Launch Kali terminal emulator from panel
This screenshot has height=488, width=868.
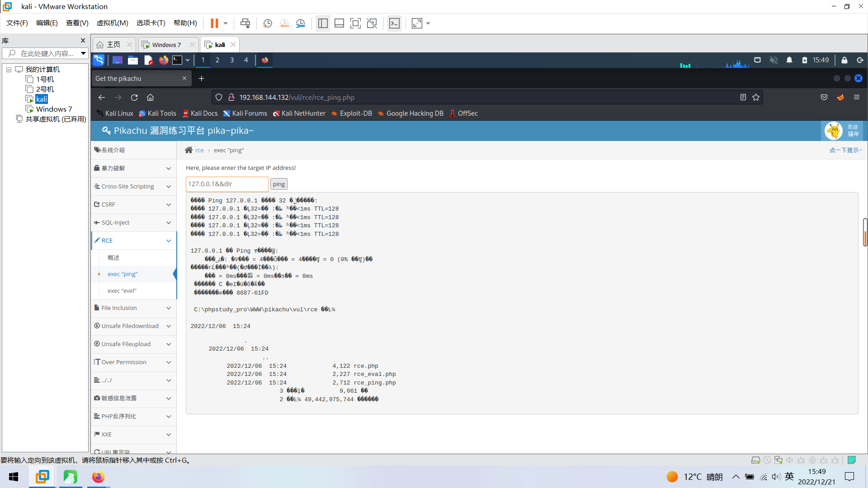(177, 60)
